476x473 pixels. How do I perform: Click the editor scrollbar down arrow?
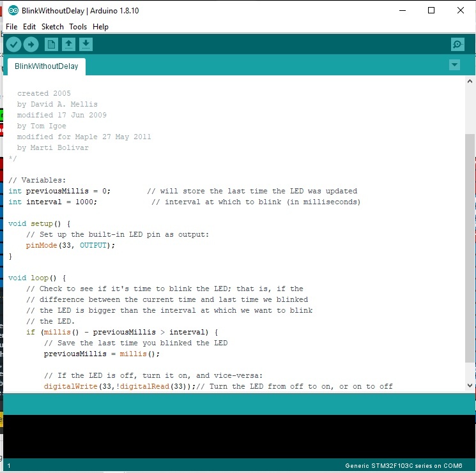[470, 386]
